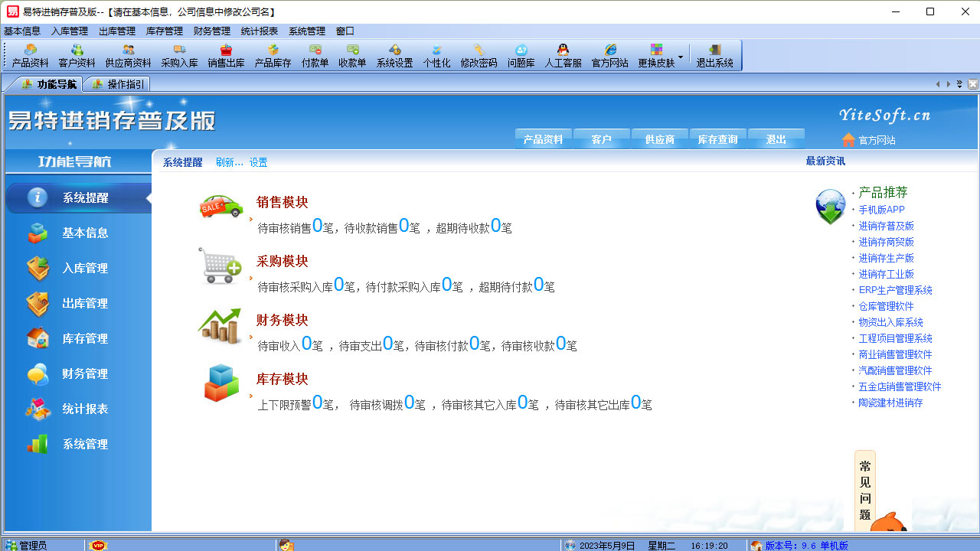Visit 官方网站 toolbar icon
Image resolution: width=980 pixels, height=551 pixels.
[610, 56]
